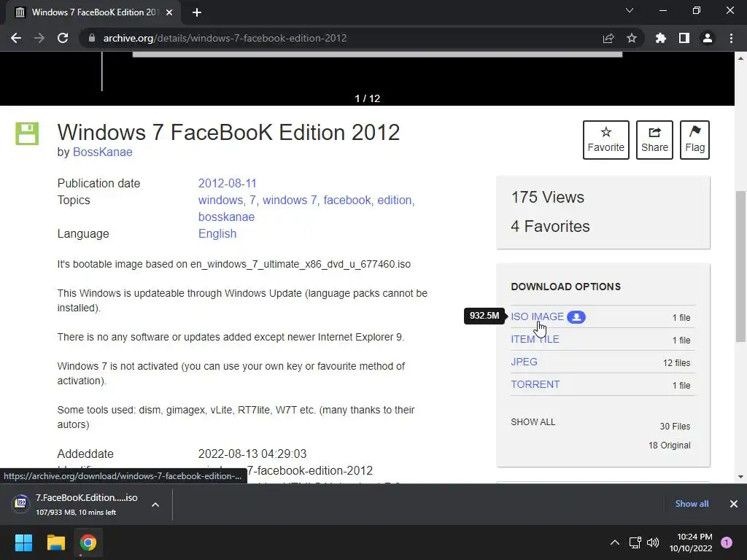Close the Windows 7 FaceBooK Edition tab
The image size is (747, 560).
point(169,12)
